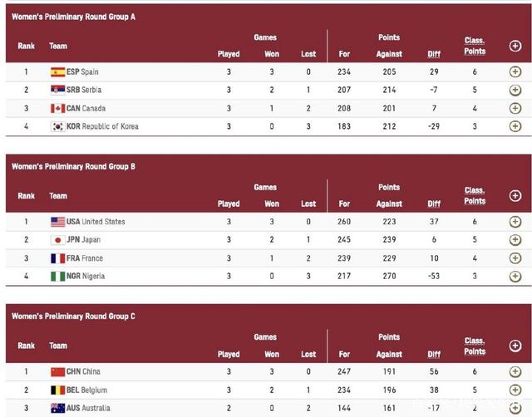Click Class. Points header in Group A
Image resolution: width=532 pixels, height=417 pixels.
[475, 46]
